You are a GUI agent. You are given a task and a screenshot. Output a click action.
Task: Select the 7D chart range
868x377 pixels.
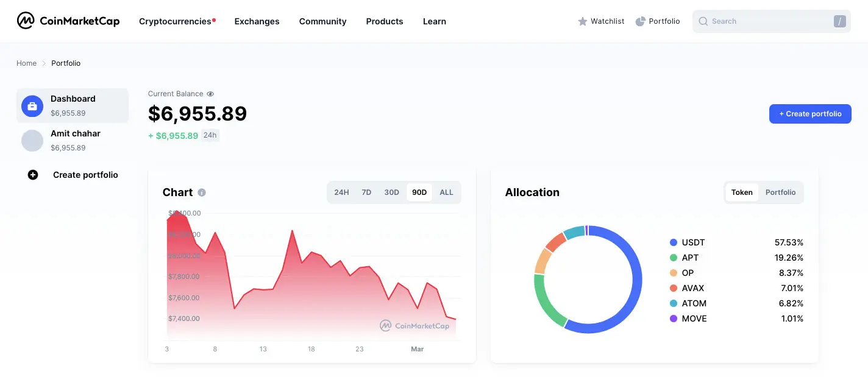(x=366, y=192)
